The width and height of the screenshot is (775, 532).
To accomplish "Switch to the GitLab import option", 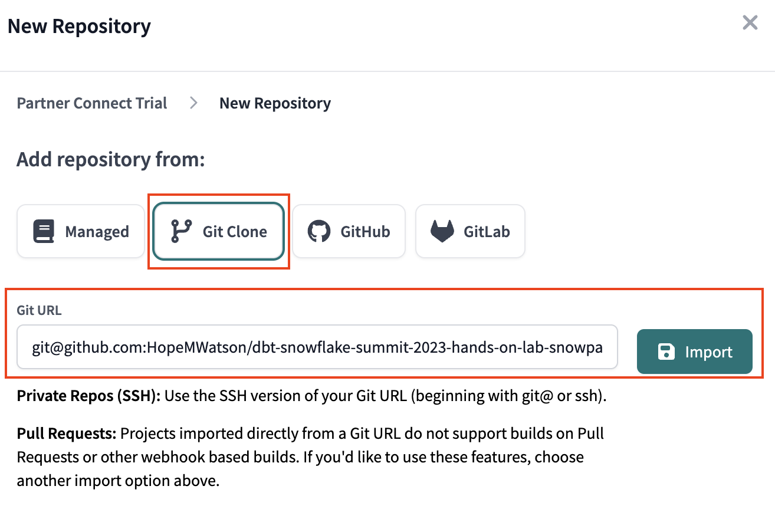I will coord(470,231).
